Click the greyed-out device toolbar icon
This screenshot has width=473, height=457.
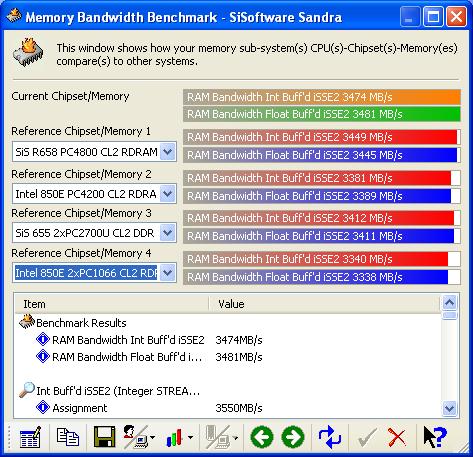(218, 437)
